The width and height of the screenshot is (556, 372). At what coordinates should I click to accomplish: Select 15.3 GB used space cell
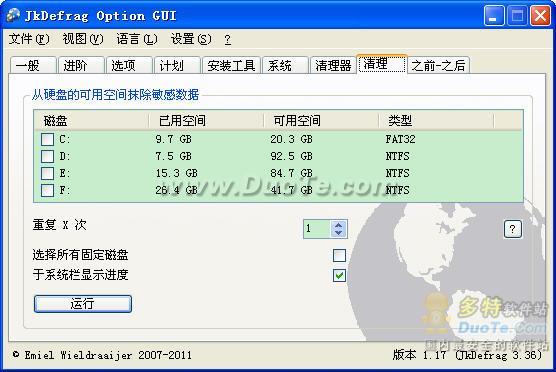[177, 173]
